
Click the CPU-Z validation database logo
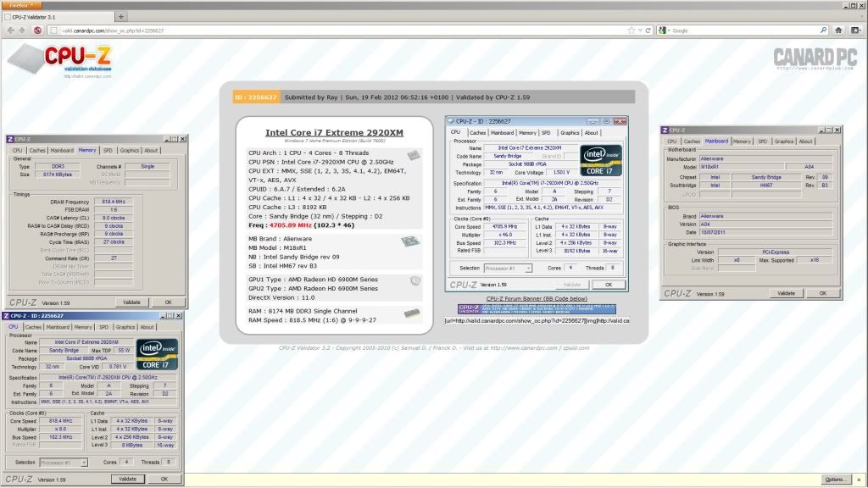[x=61, y=61]
